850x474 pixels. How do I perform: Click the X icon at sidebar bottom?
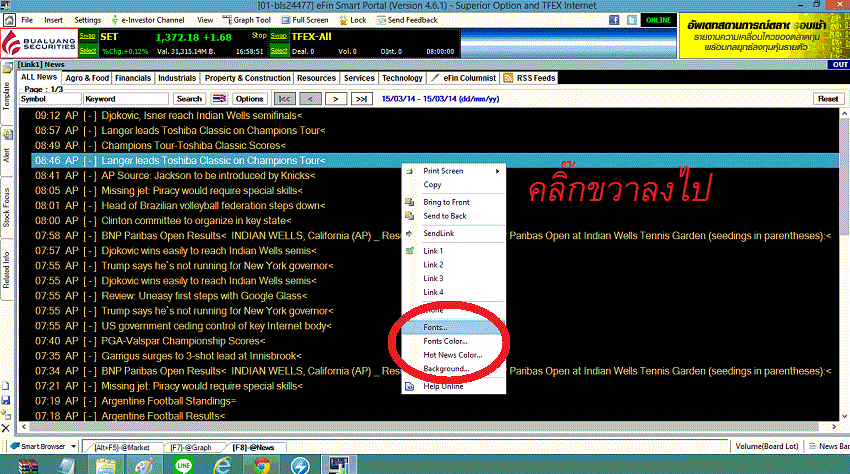tap(5, 428)
